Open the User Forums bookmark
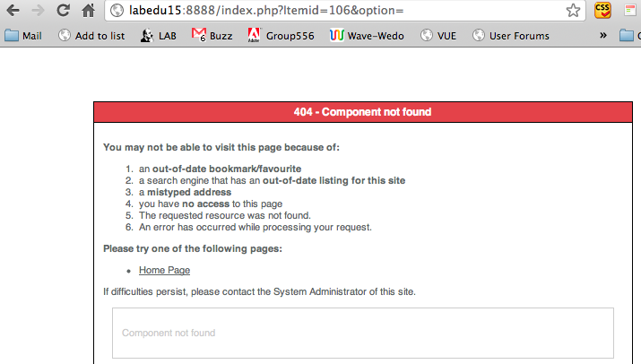The image size is (641, 364). (511, 36)
